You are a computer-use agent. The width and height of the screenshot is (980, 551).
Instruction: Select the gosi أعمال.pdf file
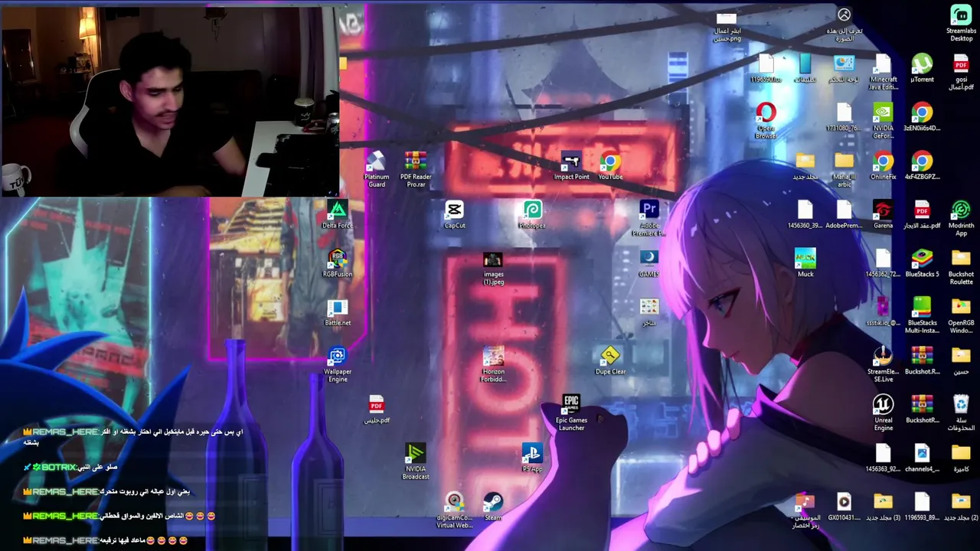click(961, 73)
